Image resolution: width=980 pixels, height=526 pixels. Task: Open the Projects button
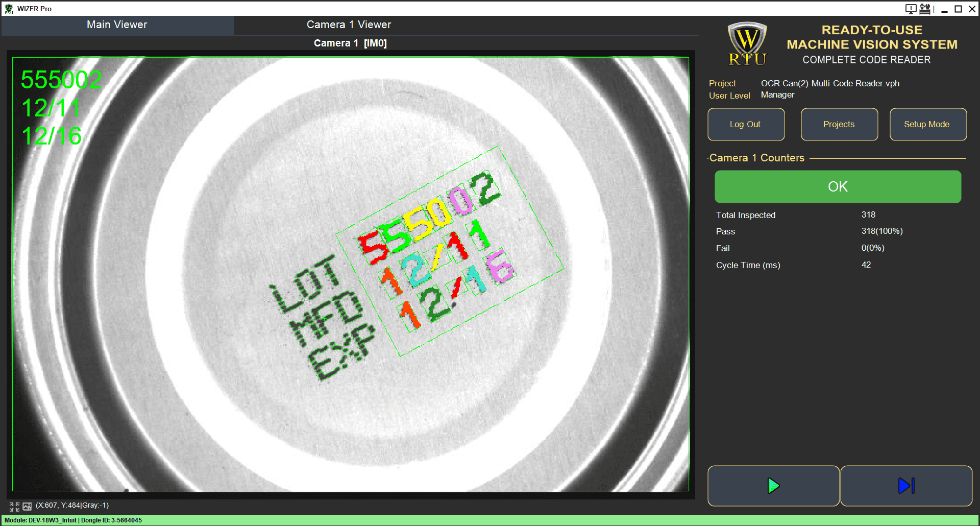[839, 125]
